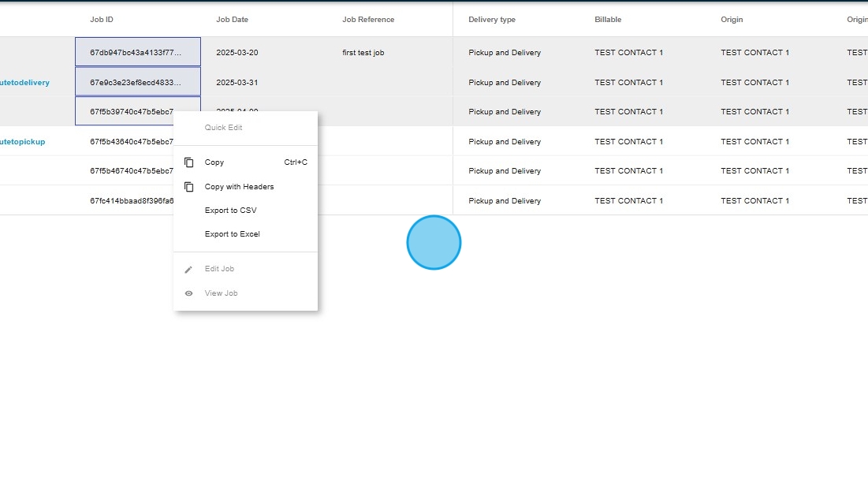Viewport: 868px width, 485px height.
Task: Click the Job Reference column header
Action: 367,20
